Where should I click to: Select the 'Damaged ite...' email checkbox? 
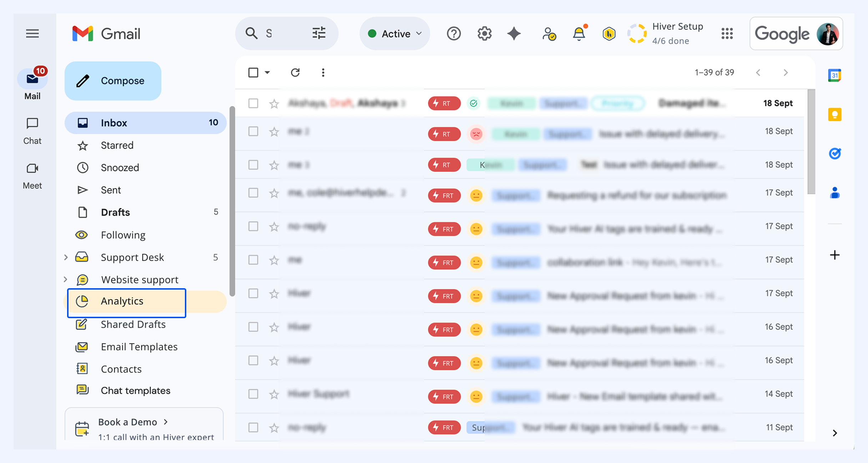point(253,103)
